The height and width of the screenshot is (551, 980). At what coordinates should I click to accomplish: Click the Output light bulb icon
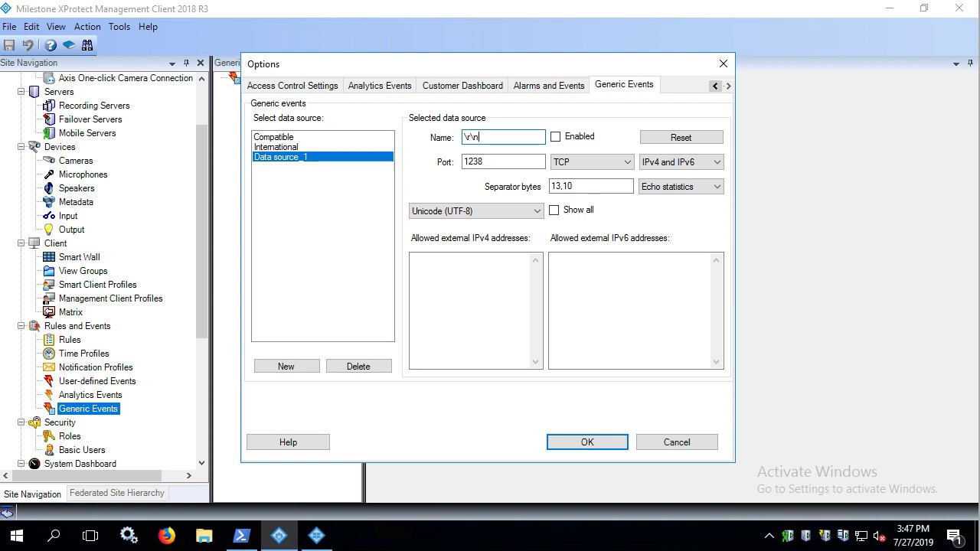pyautogui.click(x=49, y=230)
